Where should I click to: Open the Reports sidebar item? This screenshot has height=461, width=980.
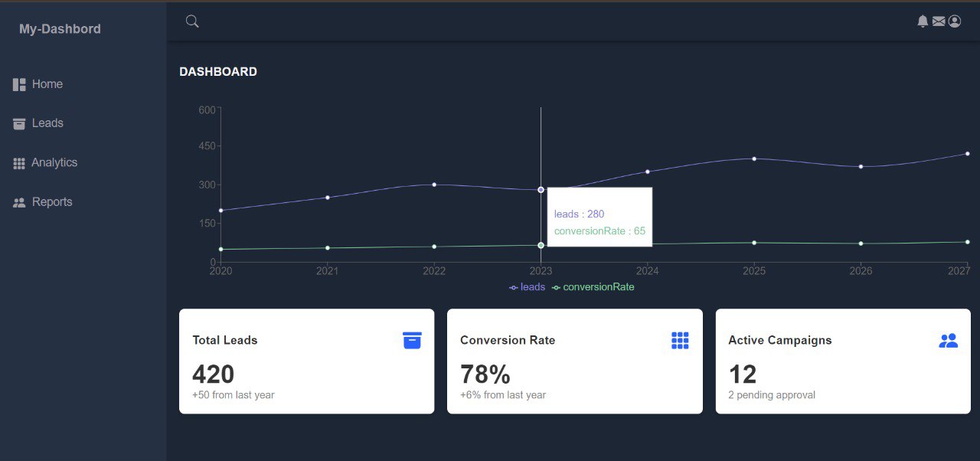pyautogui.click(x=52, y=202)
